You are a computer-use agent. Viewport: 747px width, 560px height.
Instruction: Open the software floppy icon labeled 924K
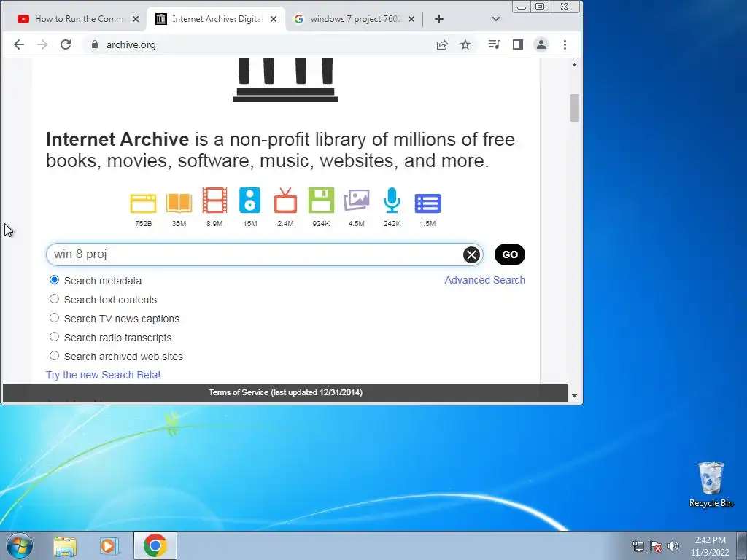click(321, 200)
